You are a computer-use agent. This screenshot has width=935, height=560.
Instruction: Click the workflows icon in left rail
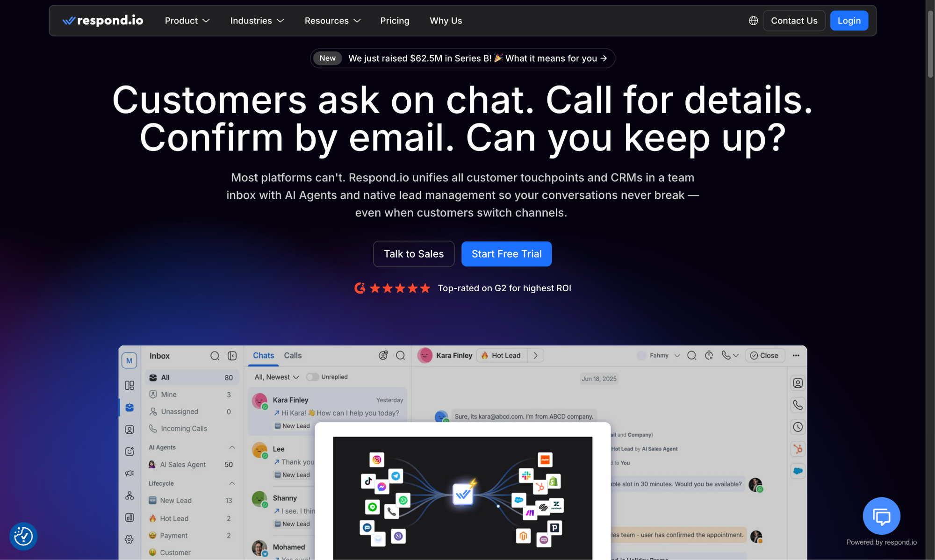(x=129, y=495)
